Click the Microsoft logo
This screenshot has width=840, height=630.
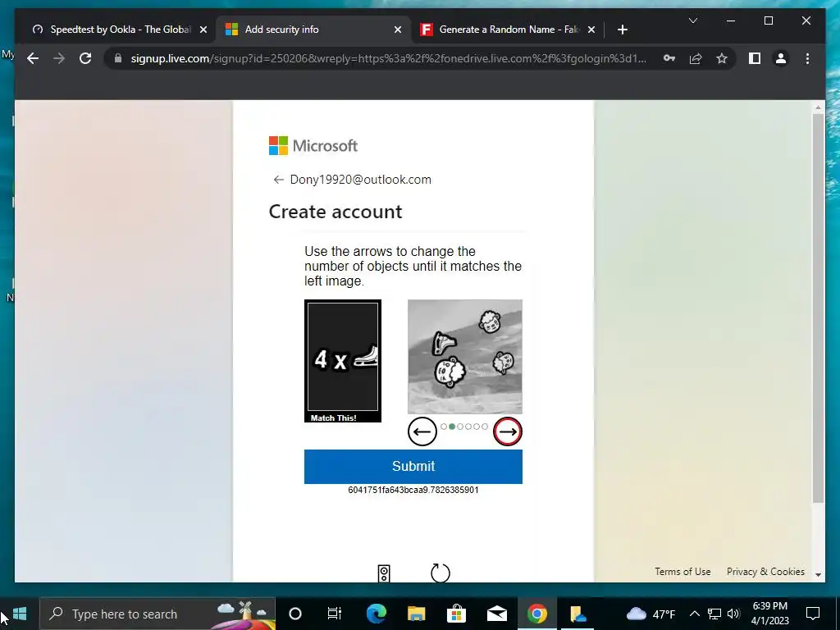click(x=313, y=146)
